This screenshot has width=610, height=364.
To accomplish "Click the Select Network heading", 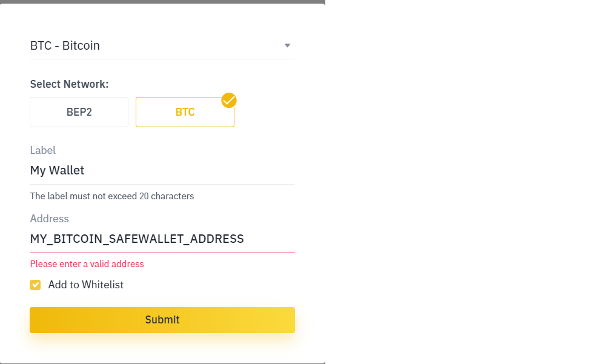I will [x=69, y=84].
